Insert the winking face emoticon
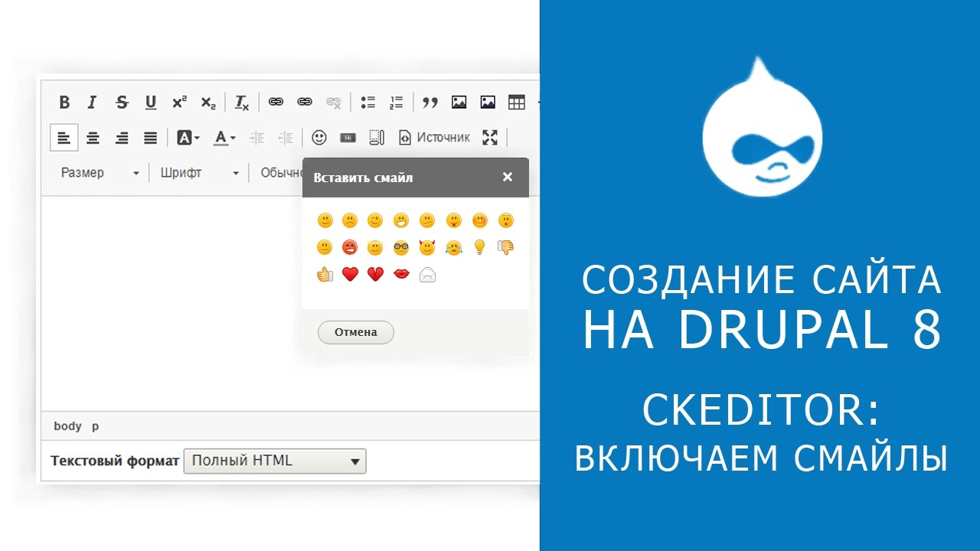Viewport: 980px width, 551px height. point(375,221)
